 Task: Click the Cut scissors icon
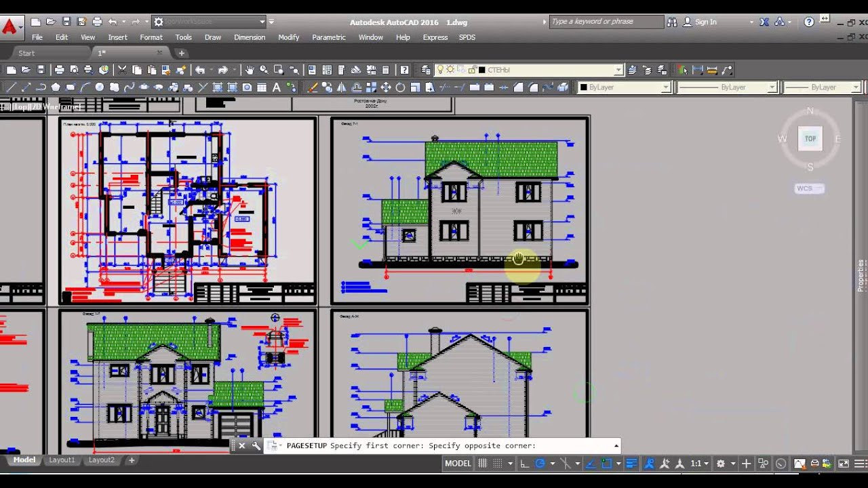point(122,70)
